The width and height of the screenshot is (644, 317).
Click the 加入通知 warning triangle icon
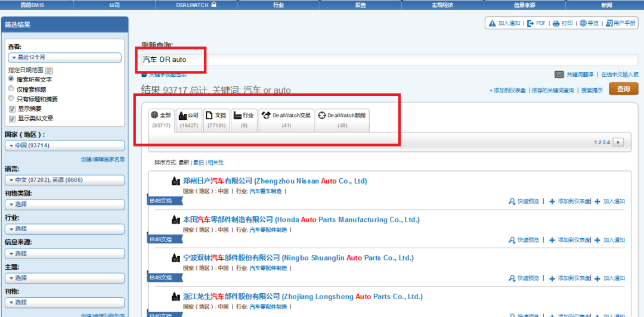pyautogui.click(x=493, y=23)
